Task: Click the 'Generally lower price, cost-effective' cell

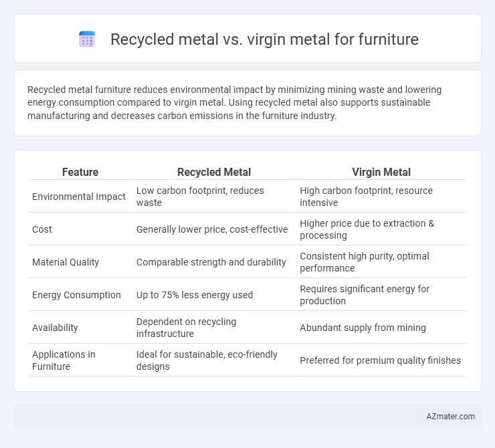Action: point(214,229)
